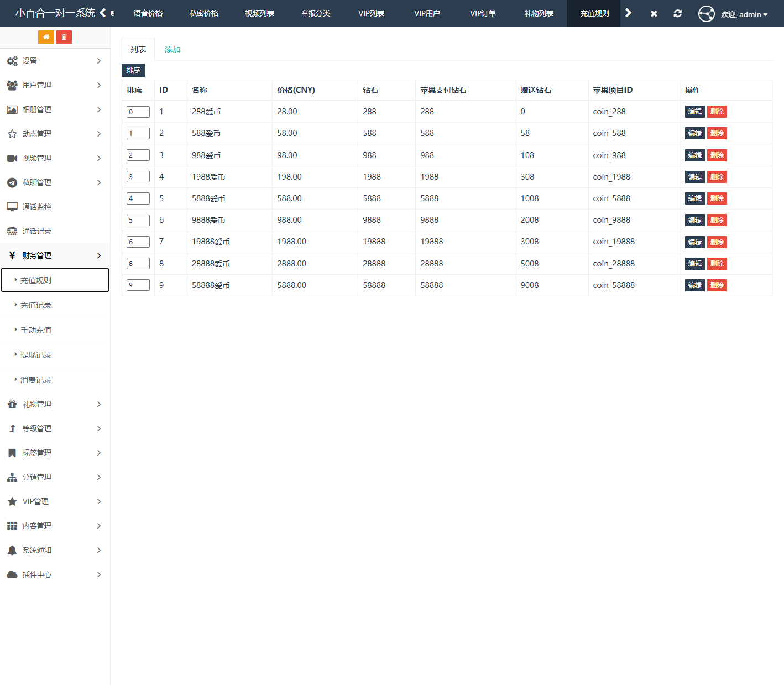Click the red trash icon button

click(64, 37)
